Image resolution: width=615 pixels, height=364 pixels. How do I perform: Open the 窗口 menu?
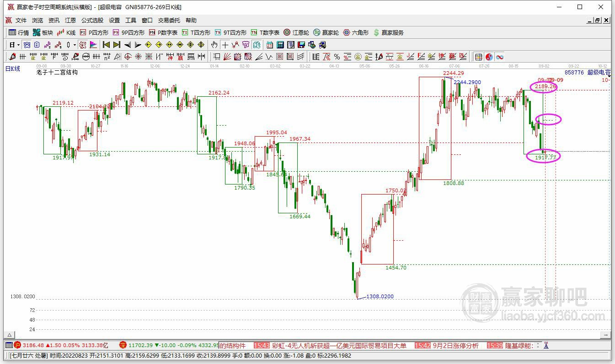[x=147, y=21]
